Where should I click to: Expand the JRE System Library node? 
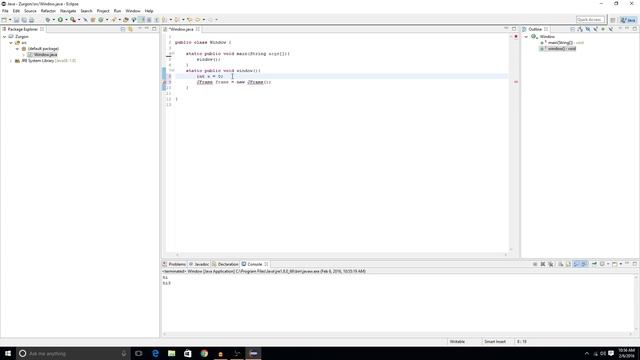coord(11,60)
